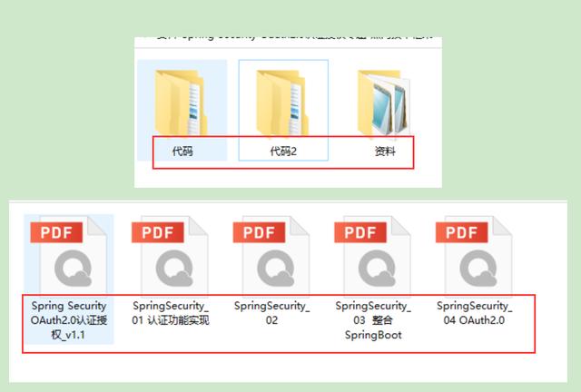Click file name Spring Security OAuth2.0认证授权_v1.1
Viewport: 581px width, 392px height.
click(69, 320)
